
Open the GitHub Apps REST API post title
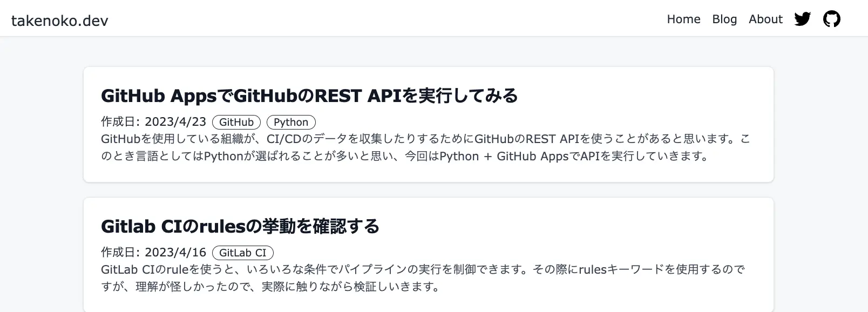309,96
